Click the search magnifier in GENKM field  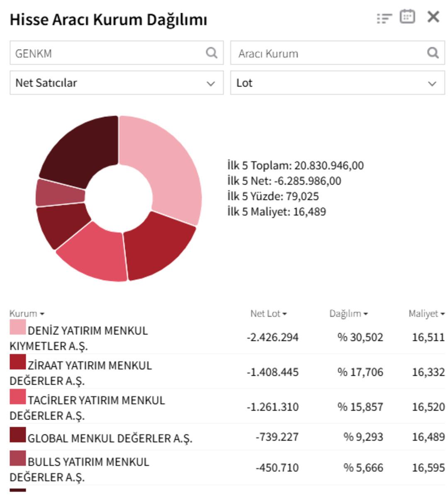212,53
